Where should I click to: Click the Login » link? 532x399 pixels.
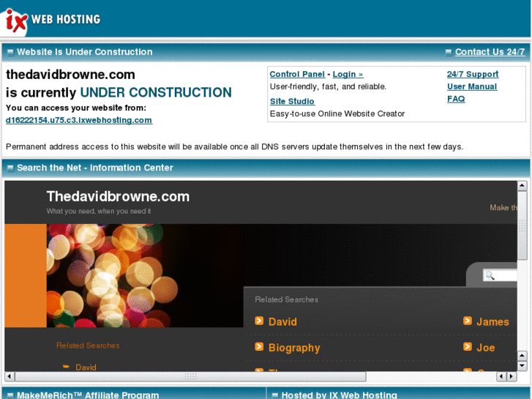click(x=348, y=74)
